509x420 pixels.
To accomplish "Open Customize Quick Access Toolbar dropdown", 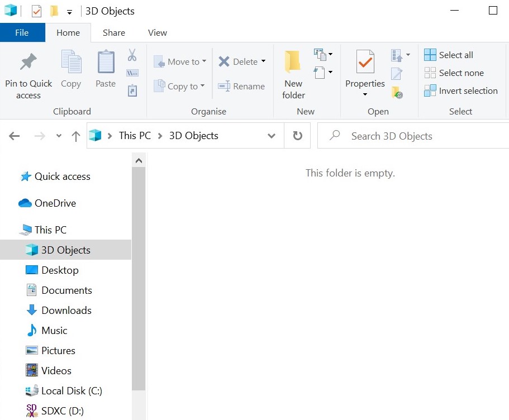I will click(x=69, y=12).
